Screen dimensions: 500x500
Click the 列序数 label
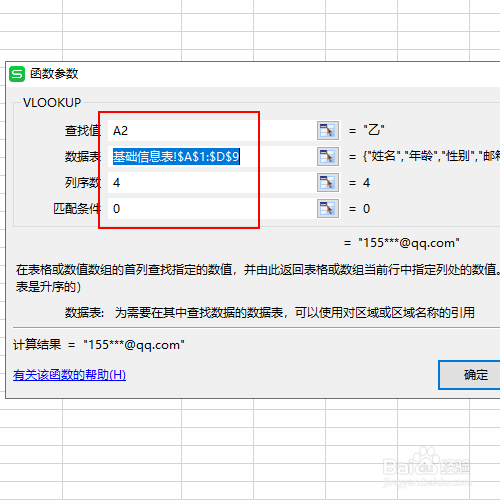tap(83, 182)
